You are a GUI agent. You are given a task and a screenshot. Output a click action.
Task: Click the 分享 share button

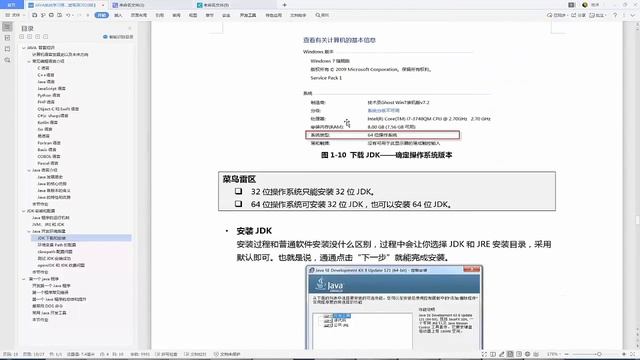click(x=578, y=15)
